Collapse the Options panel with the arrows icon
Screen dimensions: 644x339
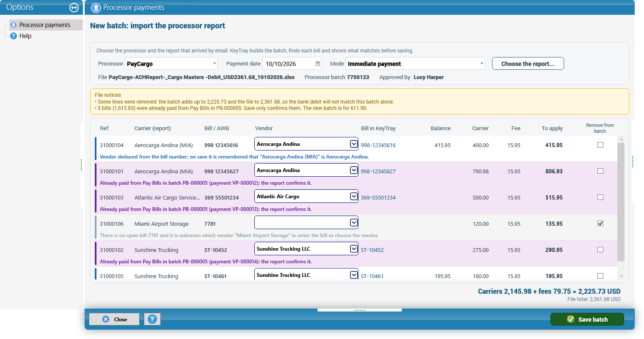74,8
